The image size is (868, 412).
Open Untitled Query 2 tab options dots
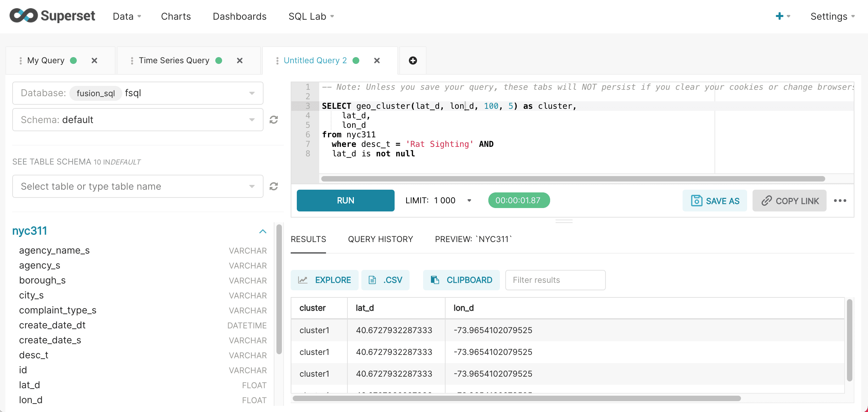tap(277, 61)
